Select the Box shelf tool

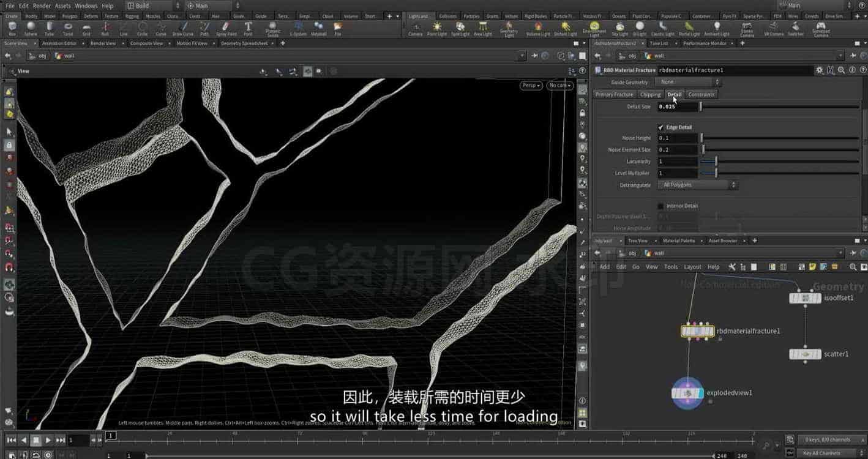click(x=12, y=28)
